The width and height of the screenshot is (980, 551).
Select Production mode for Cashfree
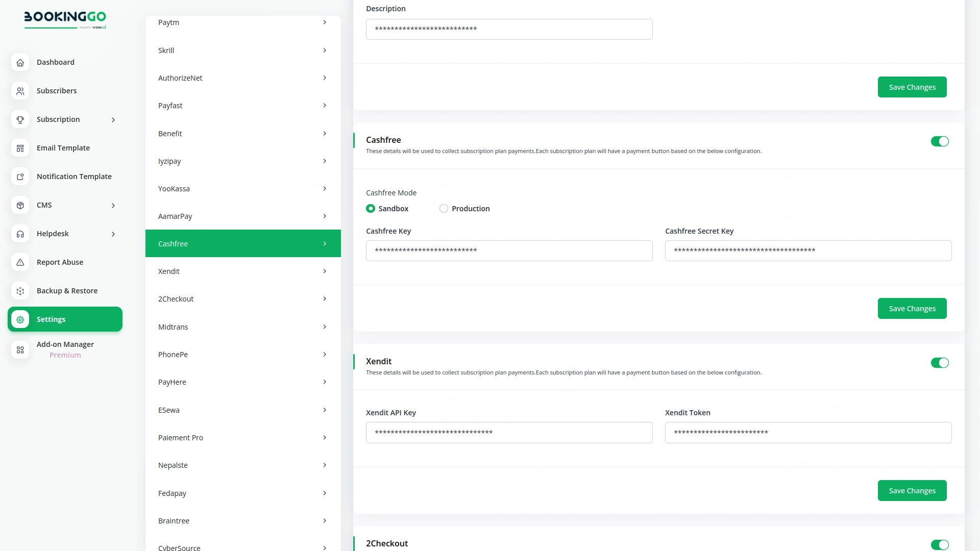tap(444, 208)
